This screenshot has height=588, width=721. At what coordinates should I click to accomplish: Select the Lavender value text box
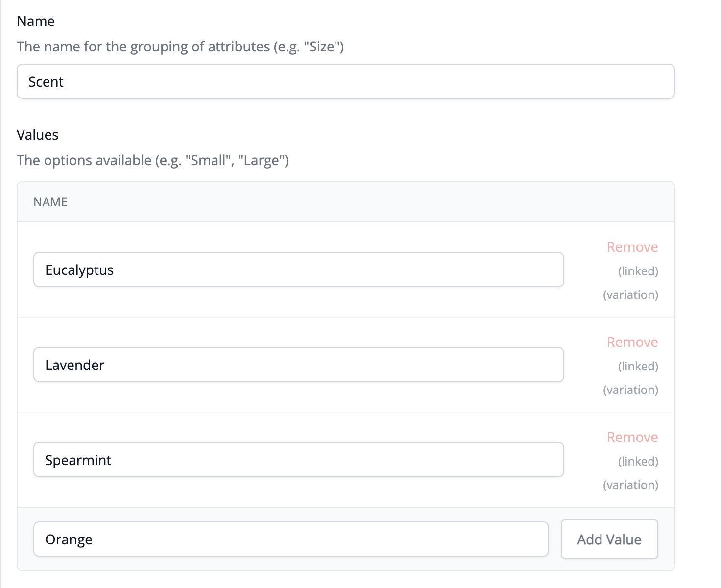tap(299, 365)
